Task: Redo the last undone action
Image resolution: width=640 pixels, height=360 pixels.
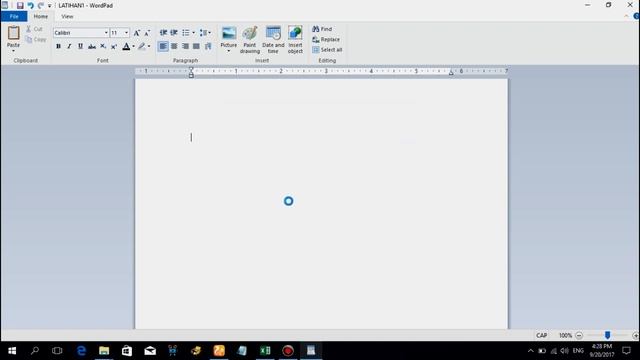Action: [x=40, y=5]
